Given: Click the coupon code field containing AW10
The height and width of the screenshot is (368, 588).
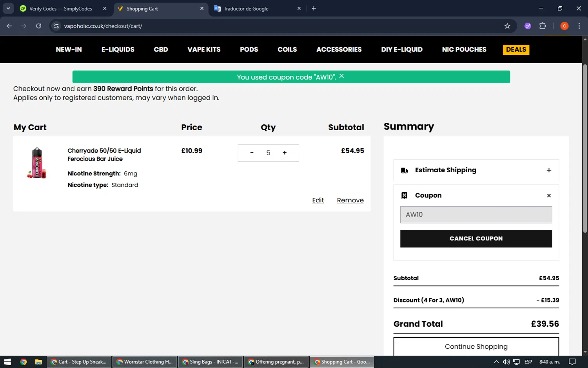Looking at the screenshot, I should click(x=476, y=215).
